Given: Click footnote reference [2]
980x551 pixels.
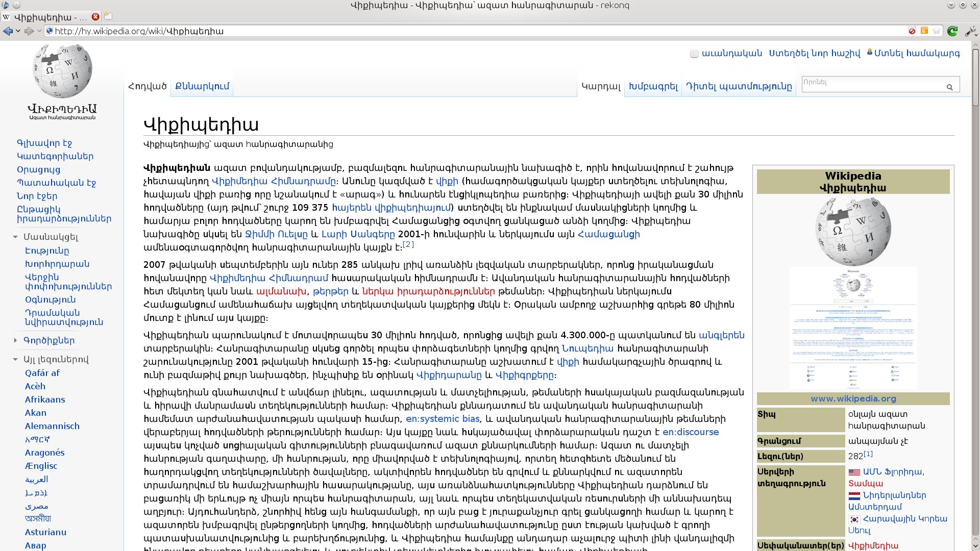Looking at the screenshot, I should [408, 244].
